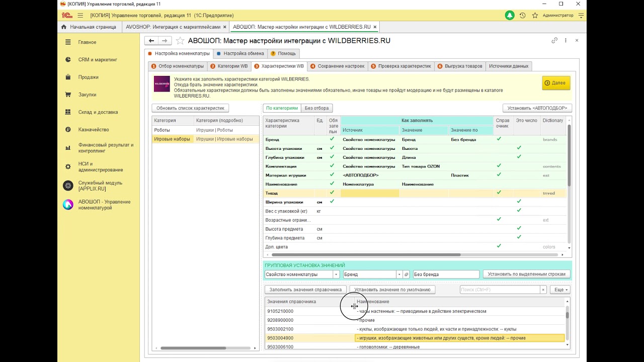The width and height of the screenshot is (644, 362).
Task: Click the Поиск (Ctrl+F) search field
Action: (500, 290)
